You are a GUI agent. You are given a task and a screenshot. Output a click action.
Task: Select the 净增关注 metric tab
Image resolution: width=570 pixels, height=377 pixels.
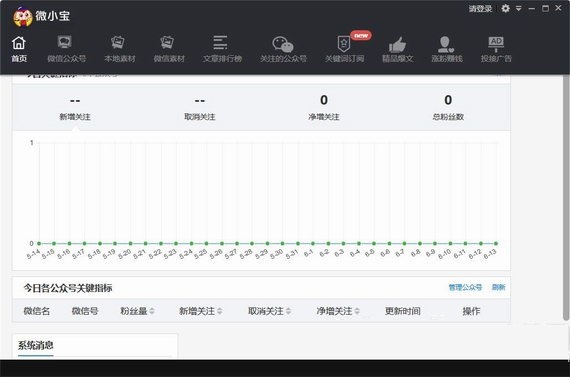click(324, 108)
